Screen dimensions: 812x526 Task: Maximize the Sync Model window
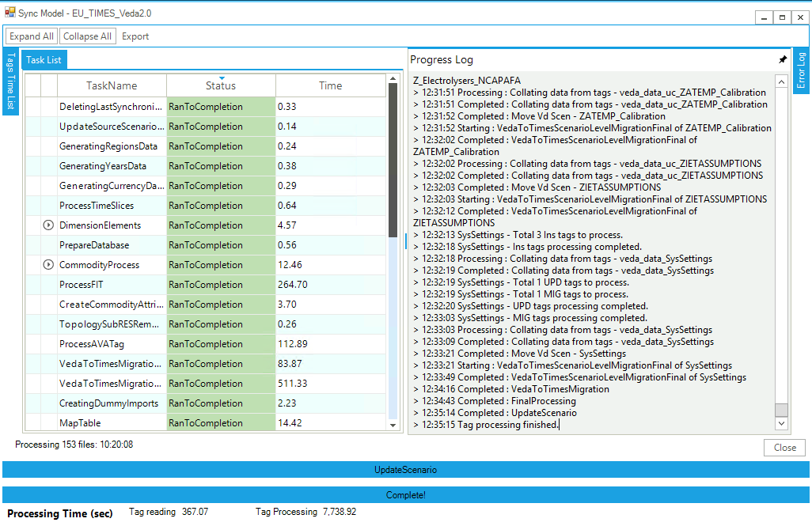(782, 17)
